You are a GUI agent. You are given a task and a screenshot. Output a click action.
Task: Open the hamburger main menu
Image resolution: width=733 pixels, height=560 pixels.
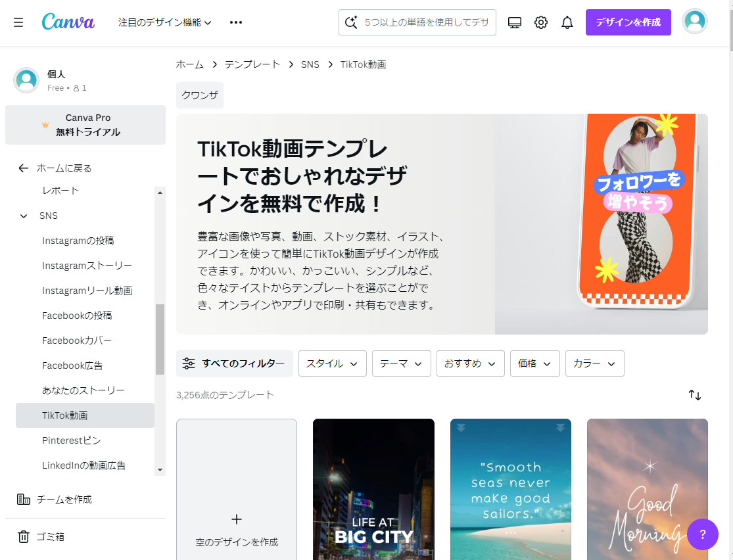(x=18, y=22)
